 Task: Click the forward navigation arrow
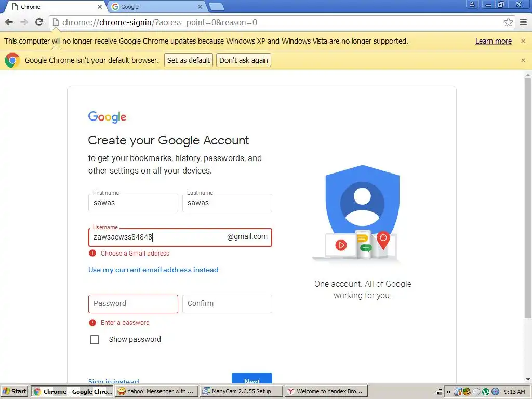(24, 22)
